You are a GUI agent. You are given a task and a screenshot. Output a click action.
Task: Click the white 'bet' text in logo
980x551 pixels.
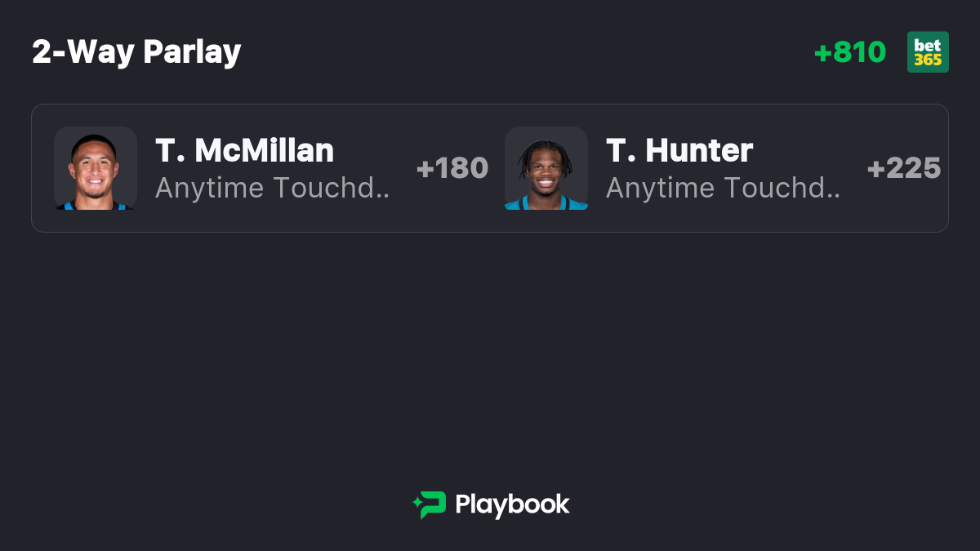[x=928, y=45]
